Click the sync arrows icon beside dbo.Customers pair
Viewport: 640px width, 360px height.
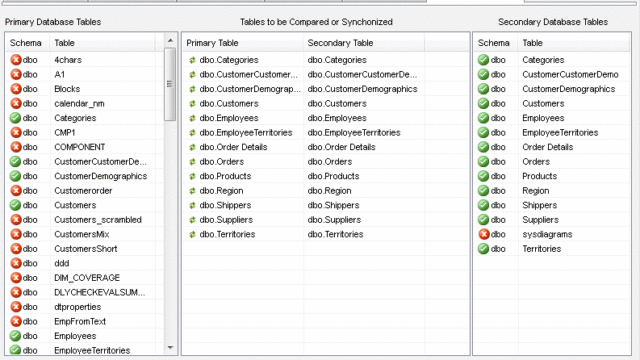(x=192, y=104)
